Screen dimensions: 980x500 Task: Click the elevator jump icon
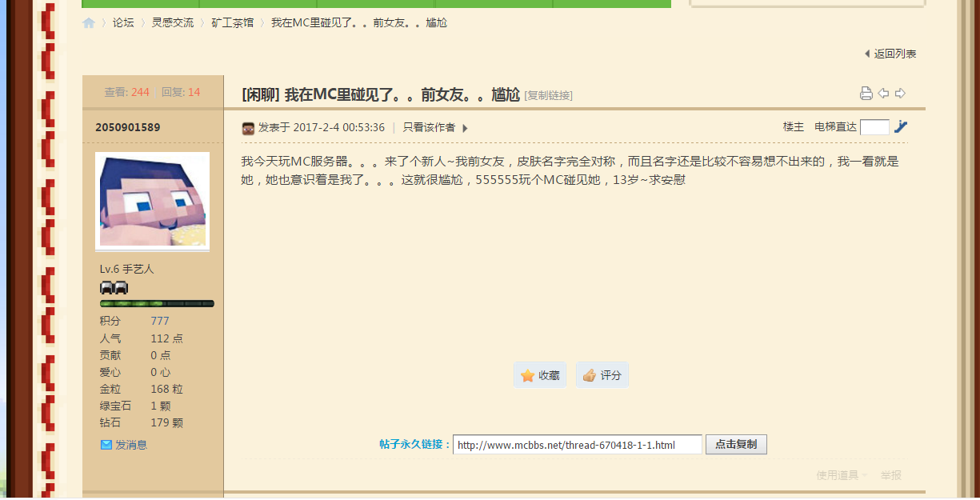(x=901, y=126)
